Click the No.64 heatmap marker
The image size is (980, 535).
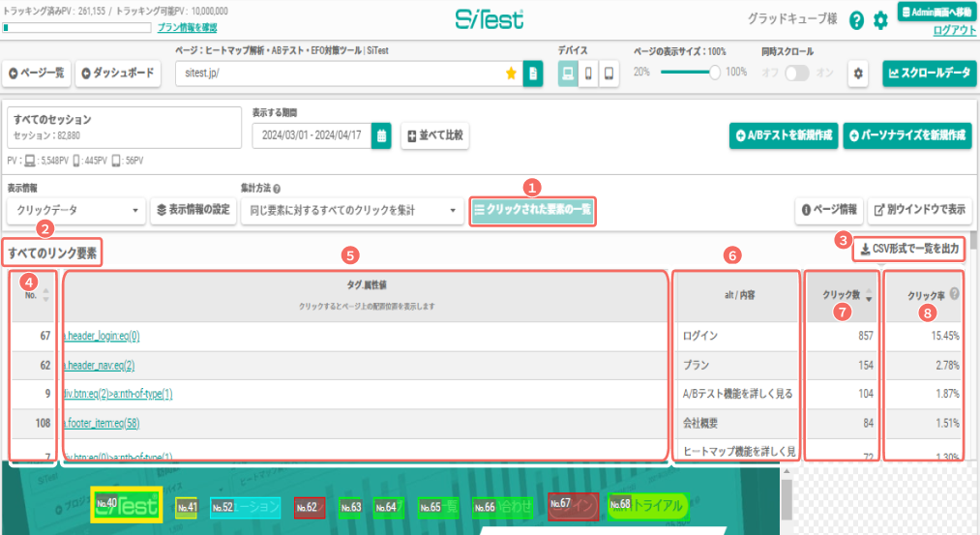tap(388, 508)
